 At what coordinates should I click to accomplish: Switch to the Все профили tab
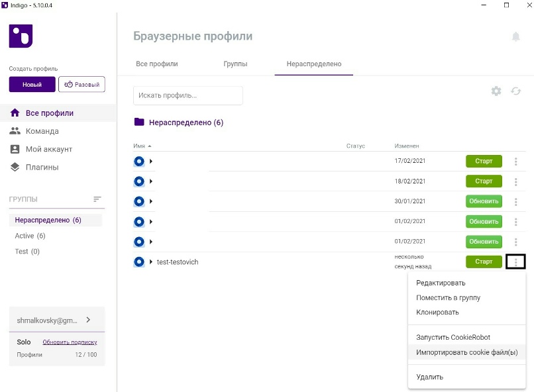click(157, 64)
